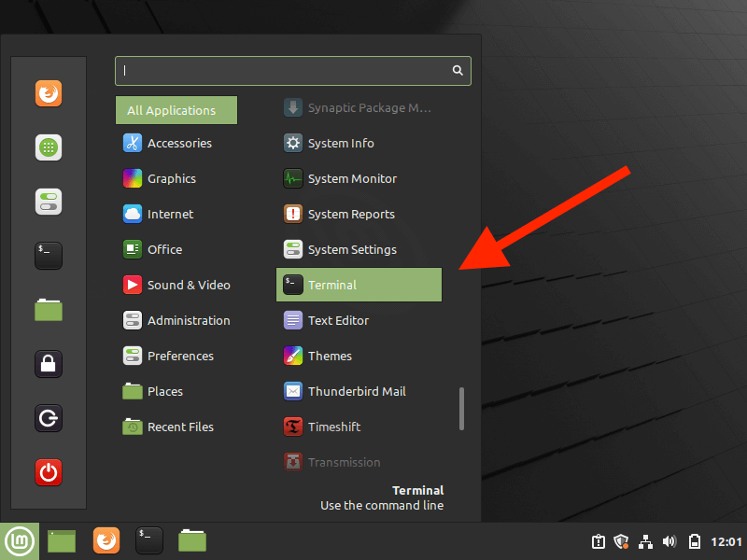Launch Themes
The width and height of the screenshot is (747, 560).
[359, 357]
